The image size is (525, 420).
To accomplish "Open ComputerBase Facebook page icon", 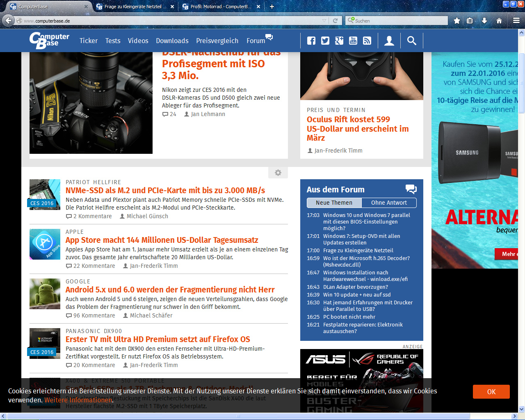I will (x=311, y=41).
